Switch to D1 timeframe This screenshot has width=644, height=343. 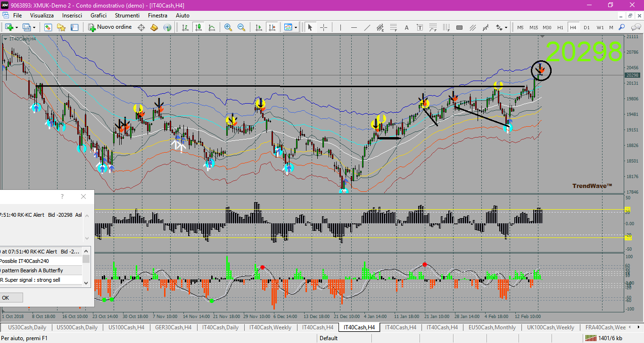586,27
